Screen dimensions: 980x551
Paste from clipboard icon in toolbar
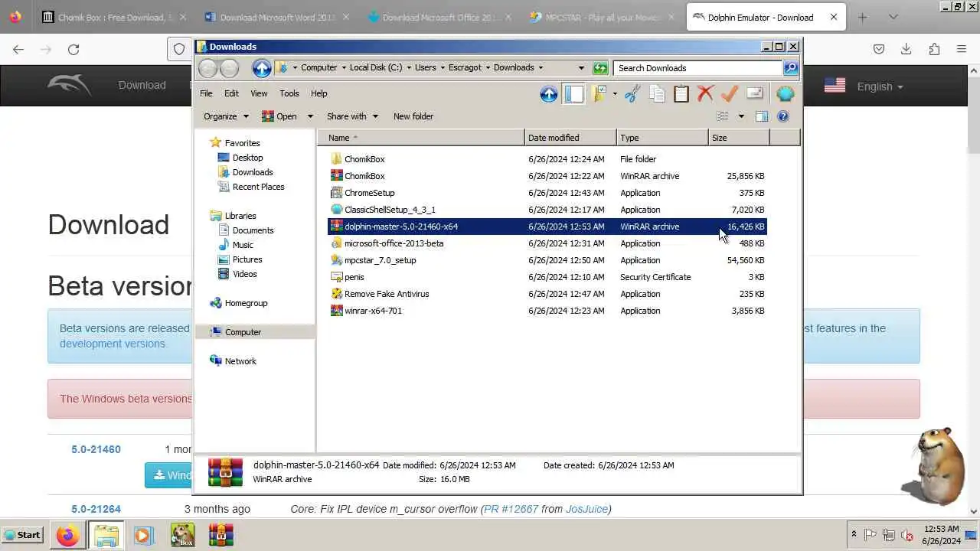pos(681,93)
